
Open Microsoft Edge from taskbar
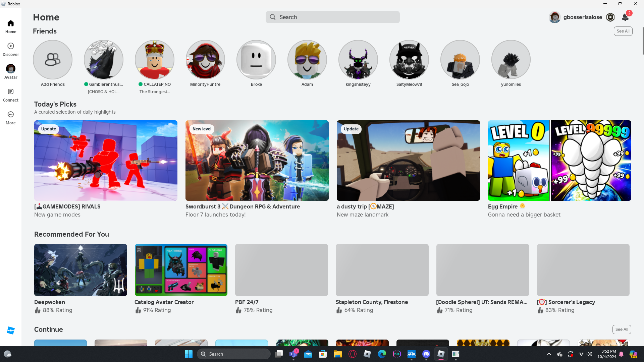click(382, 354)
